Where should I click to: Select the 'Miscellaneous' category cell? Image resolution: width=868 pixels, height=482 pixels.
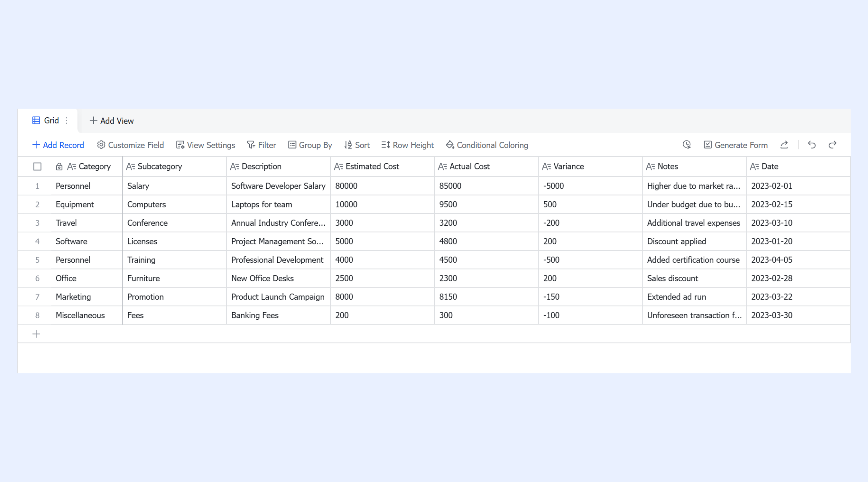click(x=87, y=315)
